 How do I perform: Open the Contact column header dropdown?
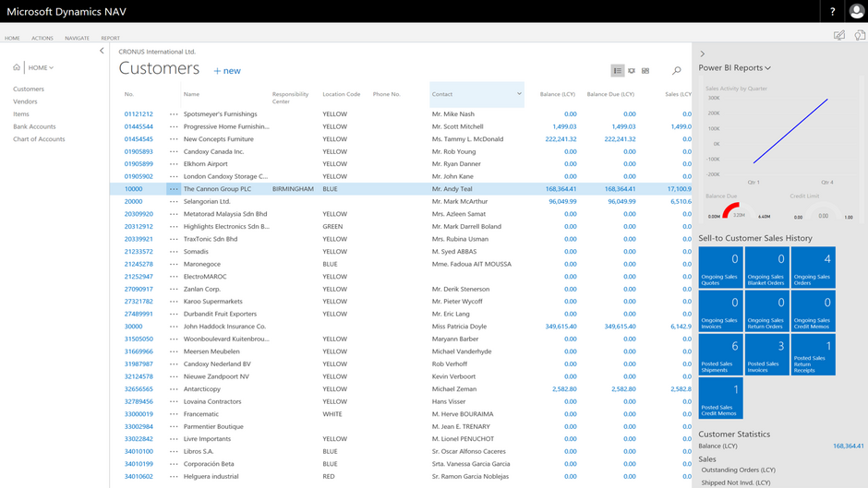pyautogui.click(x=519, y=93)
